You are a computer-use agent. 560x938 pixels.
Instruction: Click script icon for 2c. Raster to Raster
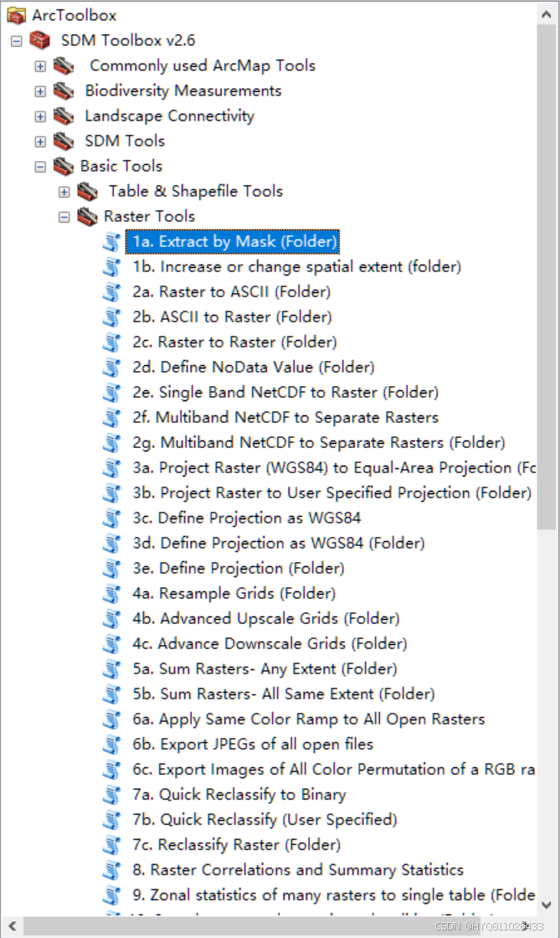tap(111, 343)
